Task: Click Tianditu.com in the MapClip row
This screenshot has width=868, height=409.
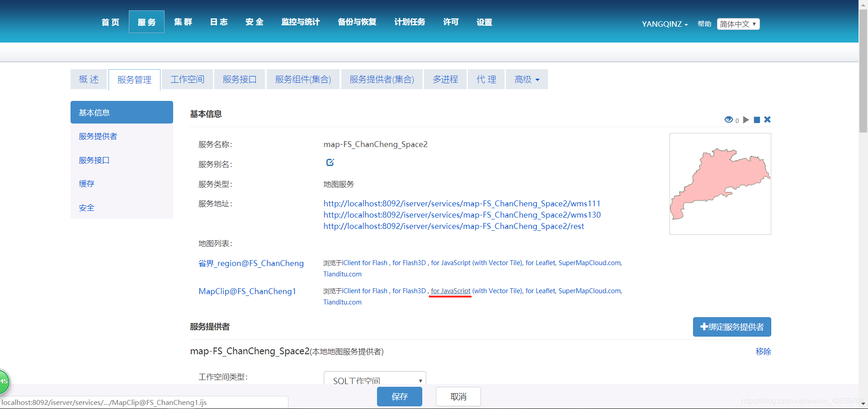Action: tap(342, 302)
